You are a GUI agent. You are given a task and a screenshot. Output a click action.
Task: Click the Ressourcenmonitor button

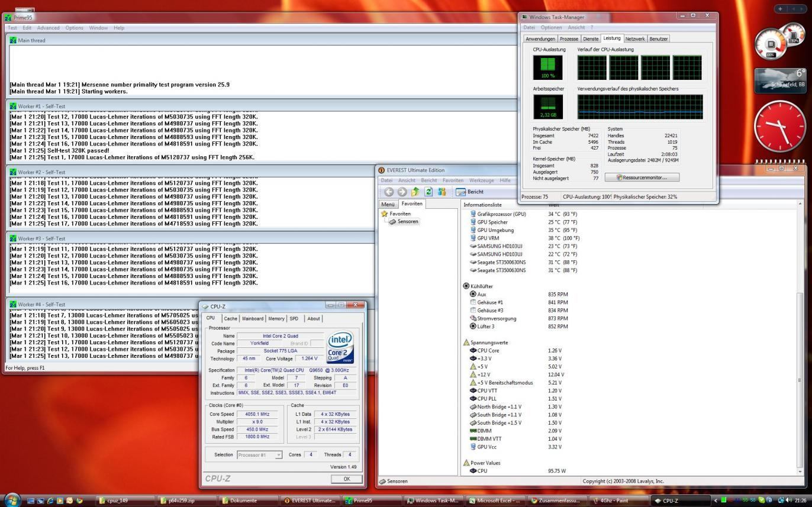(x=642, y=177)
